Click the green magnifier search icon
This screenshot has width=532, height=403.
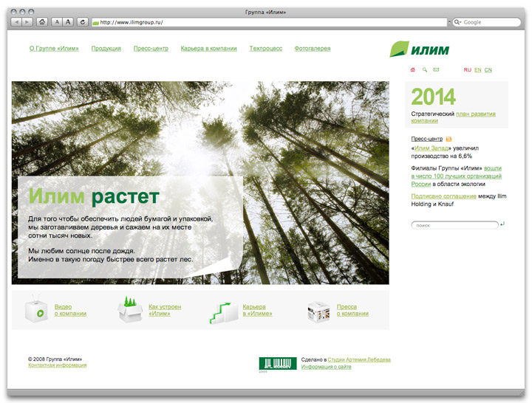click(424, 70)
